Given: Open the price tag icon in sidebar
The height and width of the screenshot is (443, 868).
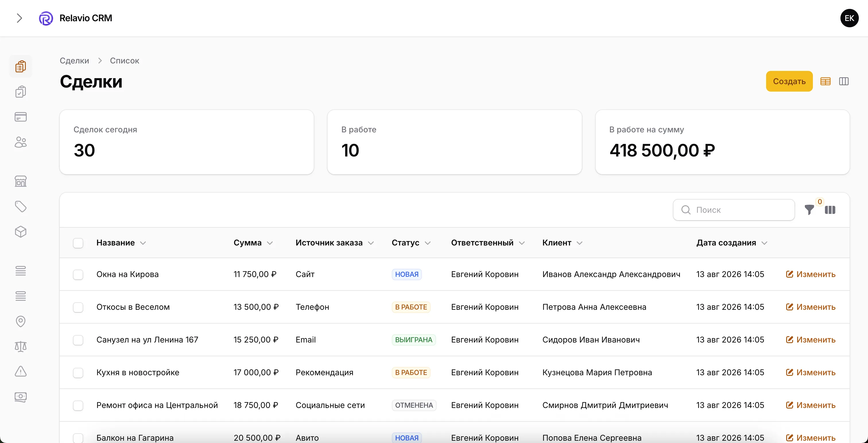Looking at the screenshot, I should [21, 207].
